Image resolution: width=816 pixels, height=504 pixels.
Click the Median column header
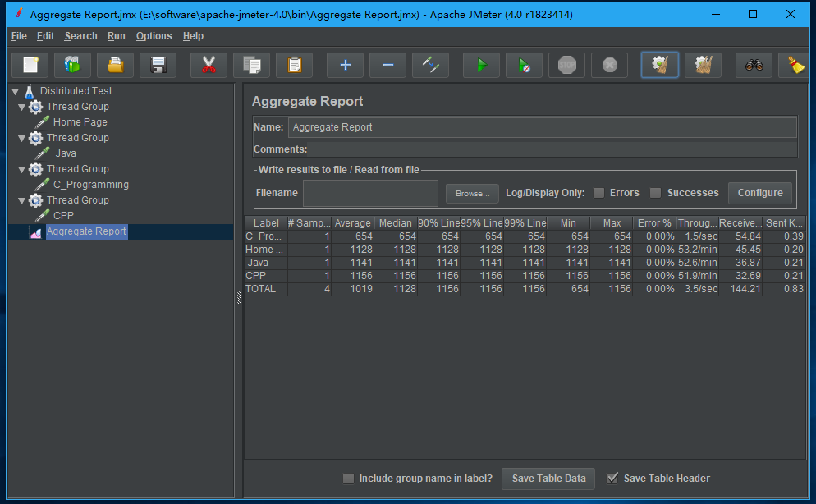tap(396, 223)
